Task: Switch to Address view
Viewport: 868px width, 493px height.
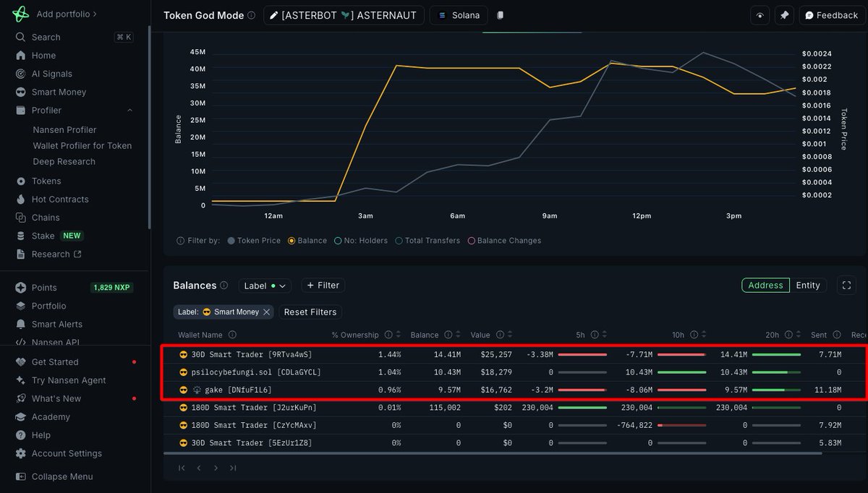Action: [765, 286]
